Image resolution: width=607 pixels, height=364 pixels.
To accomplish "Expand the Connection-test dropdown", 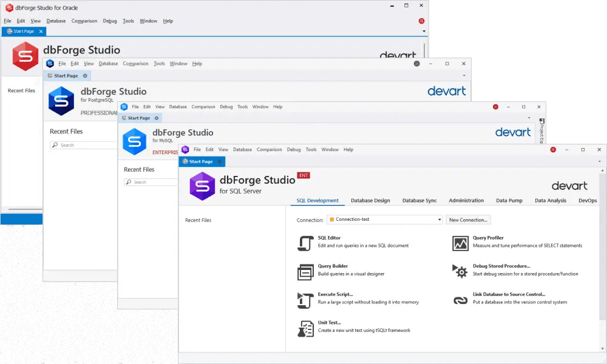I will coord(439,220).
